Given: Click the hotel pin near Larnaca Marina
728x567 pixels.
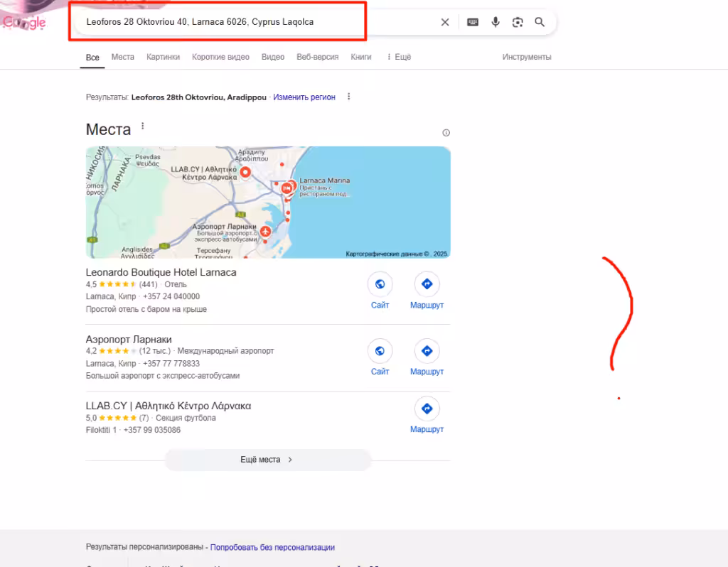Looking at the screenshot, I should tap(287, 188).
